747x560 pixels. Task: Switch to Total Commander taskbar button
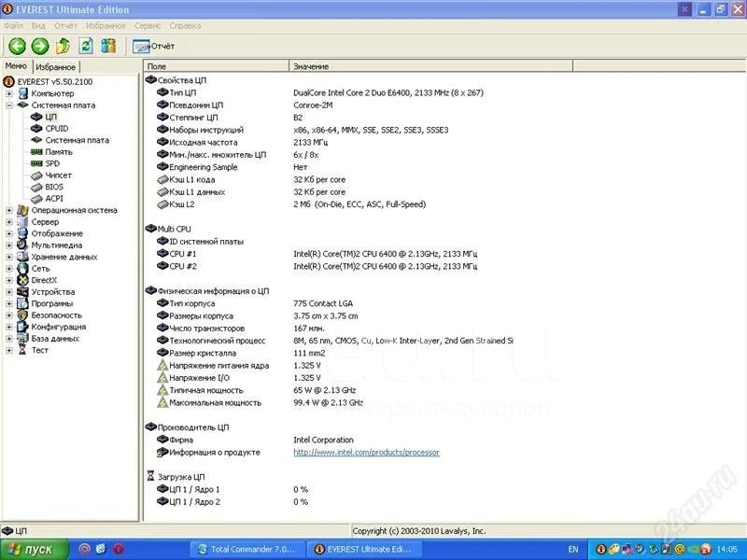pyautogui.click(x=247, y=550)
